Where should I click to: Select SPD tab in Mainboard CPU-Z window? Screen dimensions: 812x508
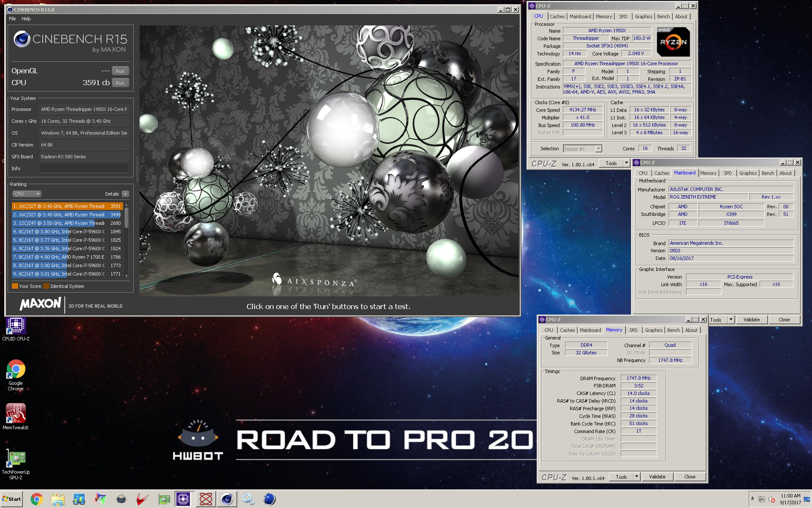click(727, 173)
